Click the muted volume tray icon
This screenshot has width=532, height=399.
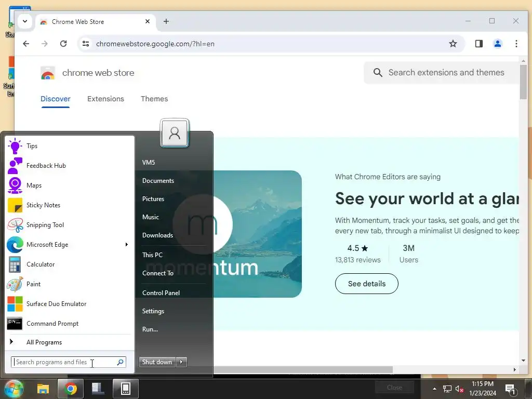pos(459,389)
